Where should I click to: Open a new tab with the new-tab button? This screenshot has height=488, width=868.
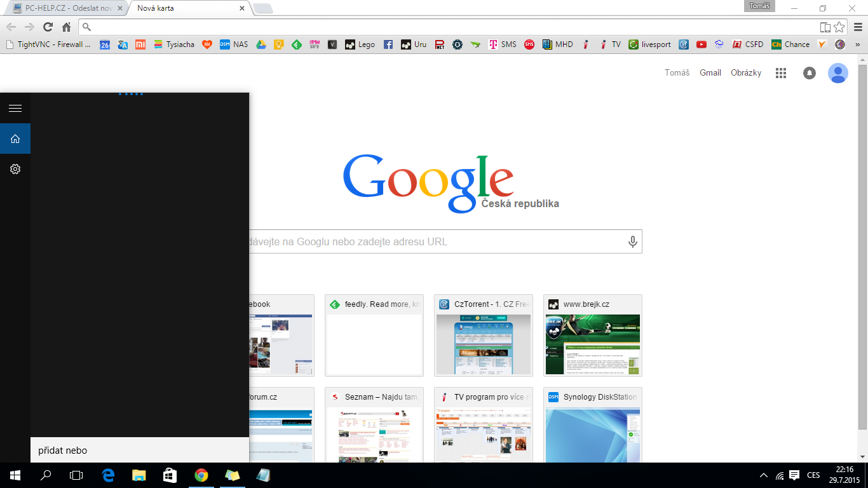click(263, 9)
